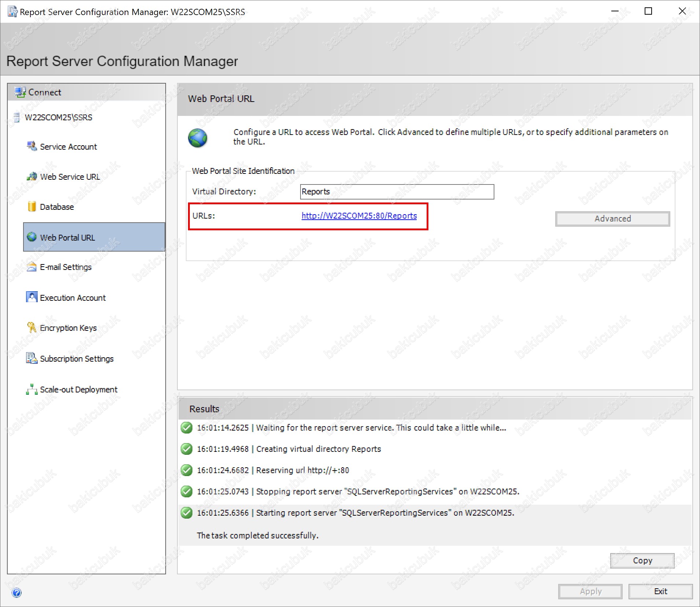This screenshot has height=607, width=700.
Task: Click the help question mark icon
Action: 16,592
